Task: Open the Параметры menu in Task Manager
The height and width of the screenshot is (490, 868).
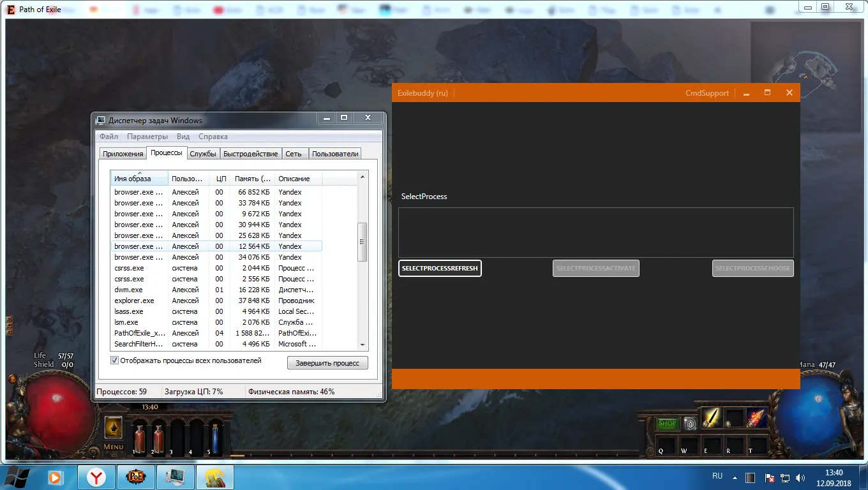Action: 147,137
